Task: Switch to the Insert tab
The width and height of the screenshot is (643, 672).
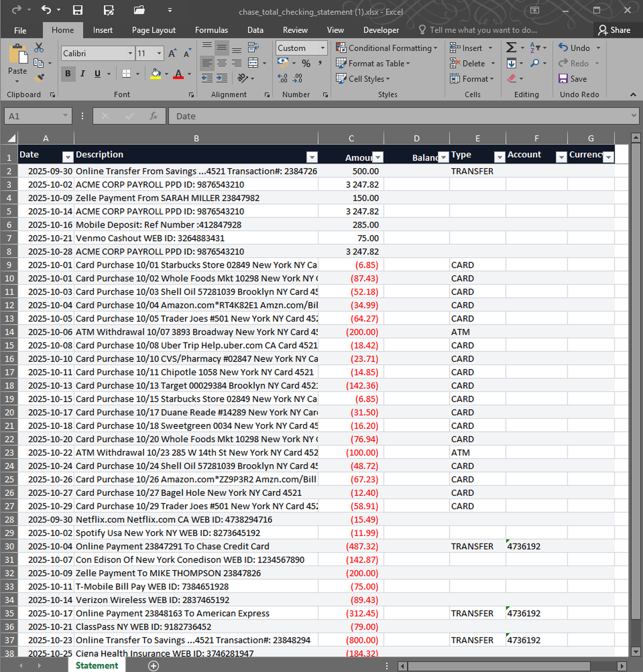Action: pyautogui.click(x=103, y=30)
